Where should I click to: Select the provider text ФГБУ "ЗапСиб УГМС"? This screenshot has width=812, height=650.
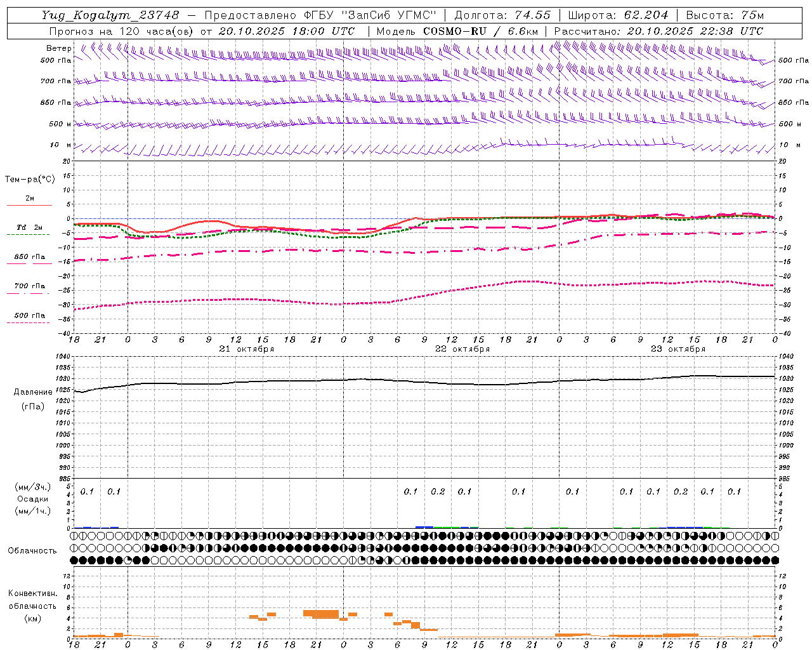pyautogui.click(x=371, y=15)
